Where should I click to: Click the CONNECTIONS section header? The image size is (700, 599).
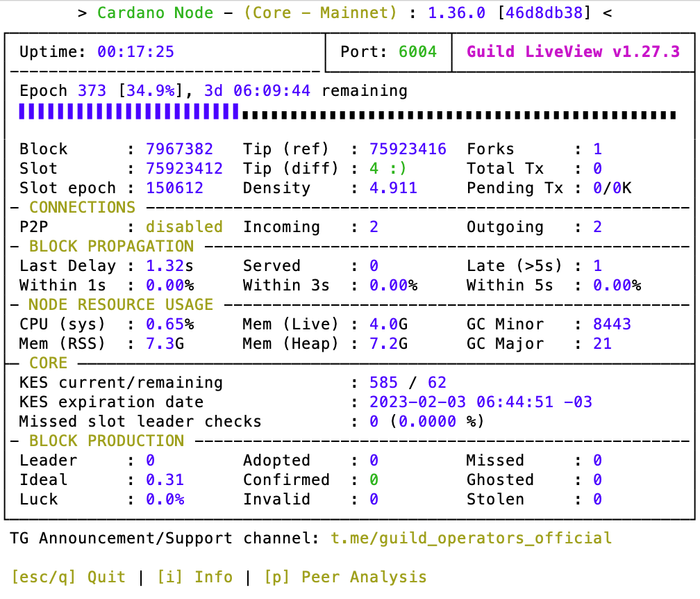click(x=82, y=207)
